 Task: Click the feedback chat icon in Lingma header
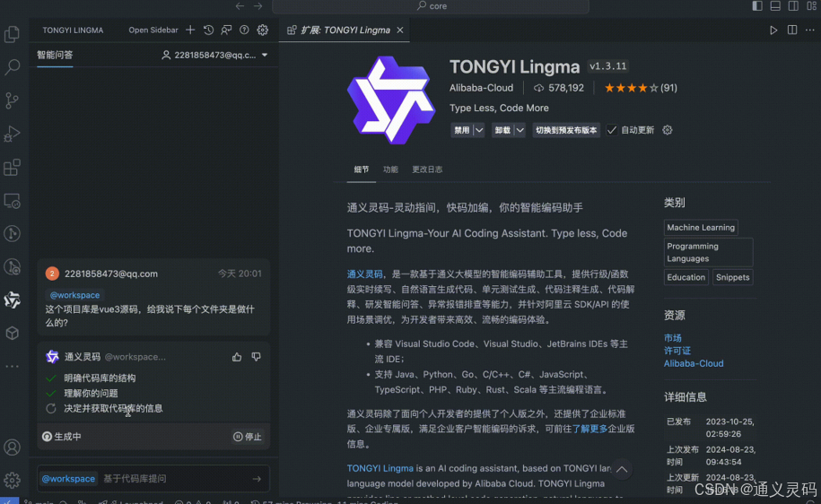point(226,30)
